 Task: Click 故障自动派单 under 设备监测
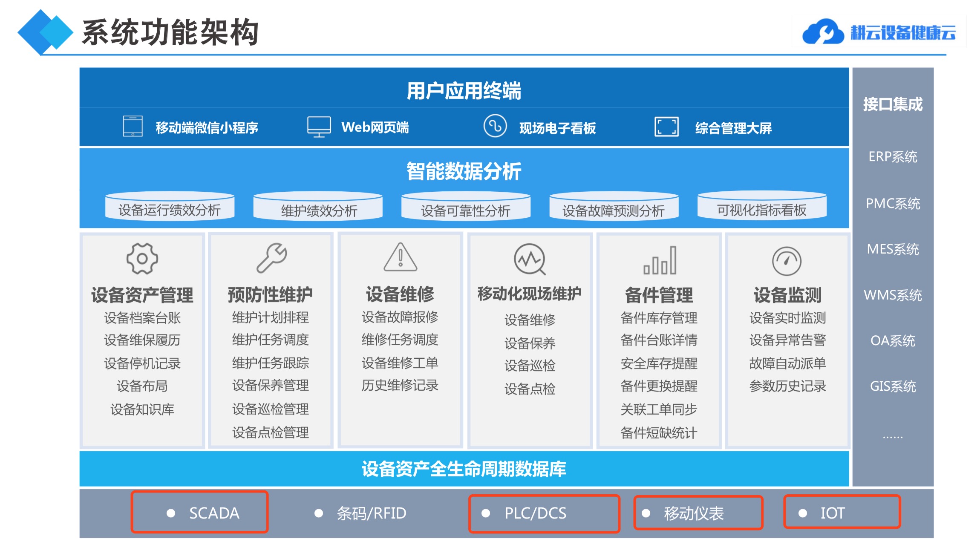click(787, 363)
